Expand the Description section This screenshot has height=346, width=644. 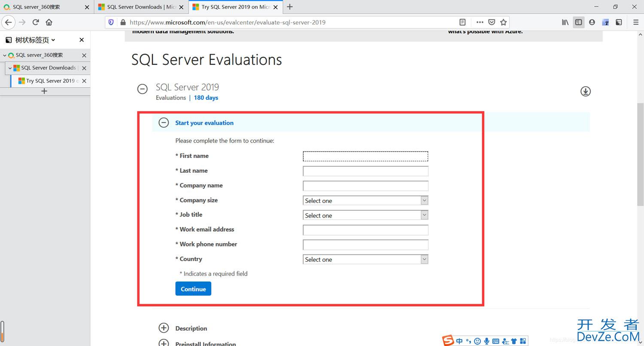click(164, 328)
